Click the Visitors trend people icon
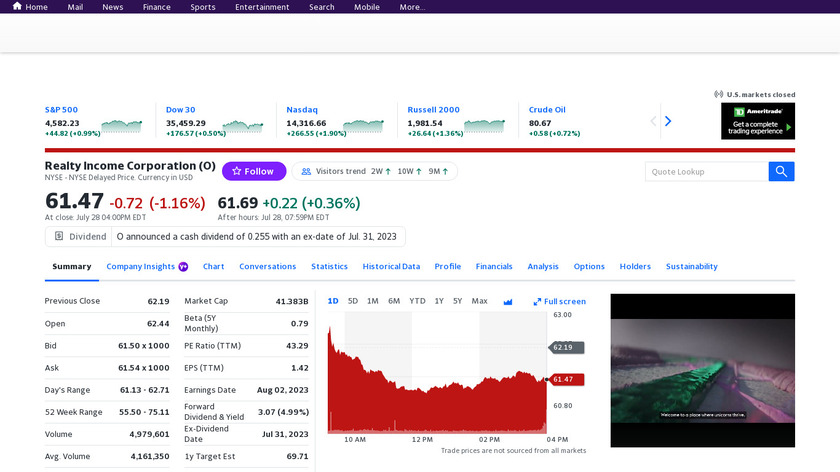 (x=306, y=172)
